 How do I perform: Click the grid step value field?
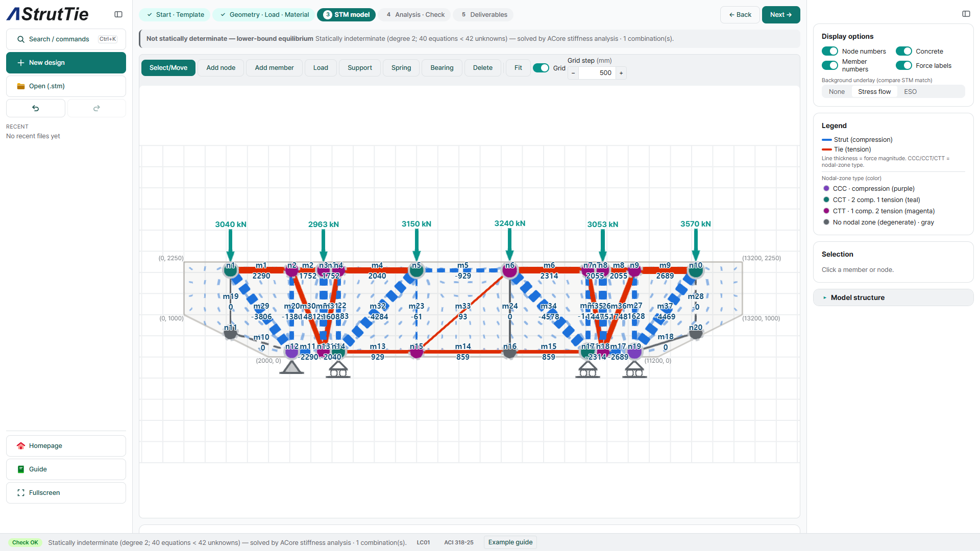[597, 73]
